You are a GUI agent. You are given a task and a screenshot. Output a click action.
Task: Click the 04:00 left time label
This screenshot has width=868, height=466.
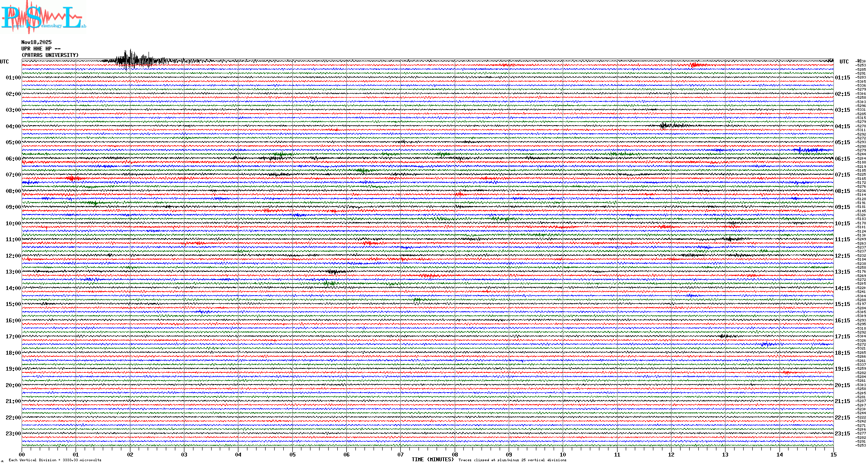(x=13, y=126)
